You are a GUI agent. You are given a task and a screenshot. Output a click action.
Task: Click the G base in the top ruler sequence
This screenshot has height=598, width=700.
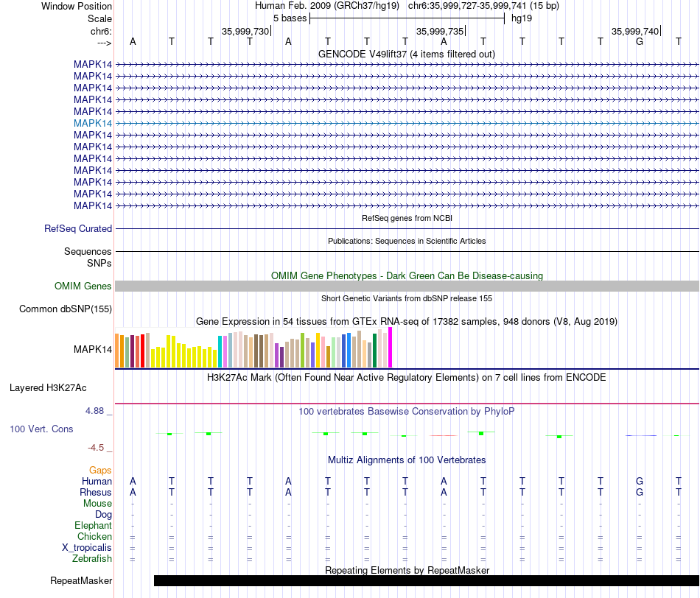tap(640, 41)
